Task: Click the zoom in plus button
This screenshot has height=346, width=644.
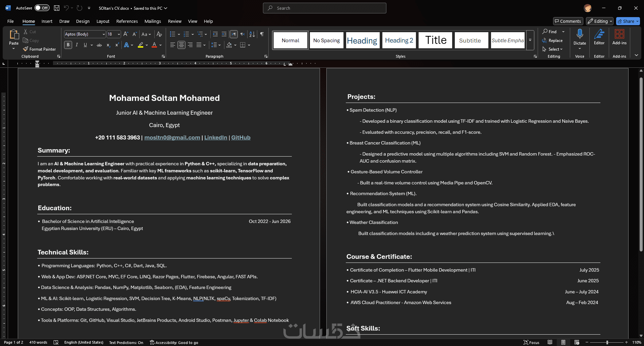Action: [626, 342]
